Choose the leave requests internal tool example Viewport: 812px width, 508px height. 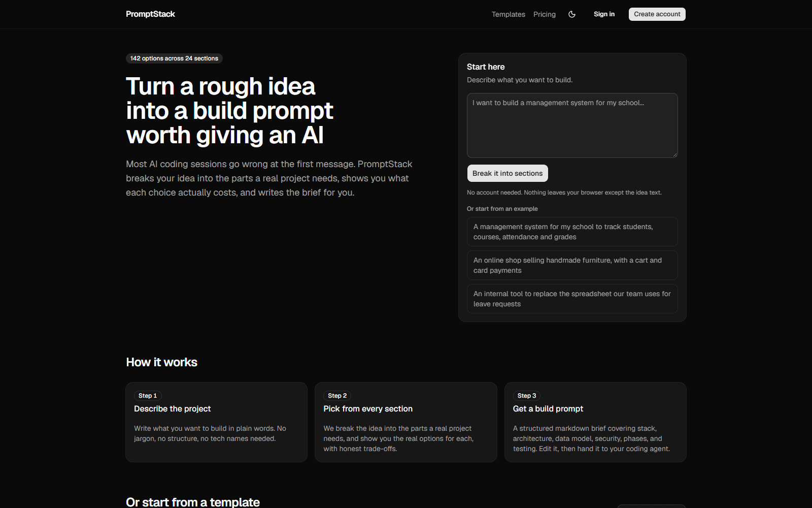point(572,299)
